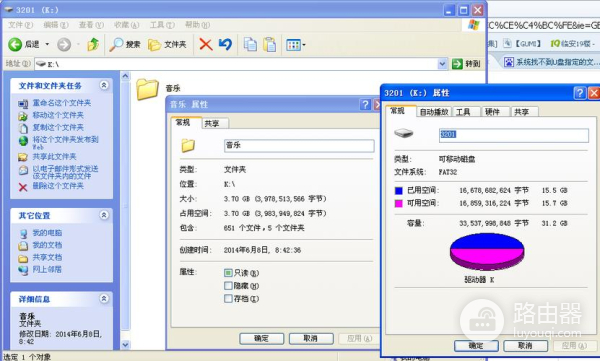Switch to AutoPlay (自动播放) tab
The image size is (600, 361).
pyautogui.click(x=434, y=112)
